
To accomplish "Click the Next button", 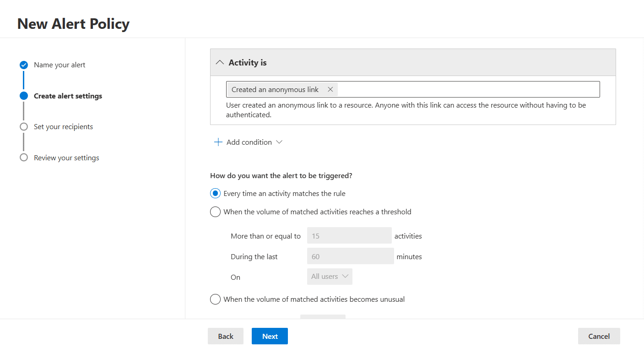I will tap(270, 336).
